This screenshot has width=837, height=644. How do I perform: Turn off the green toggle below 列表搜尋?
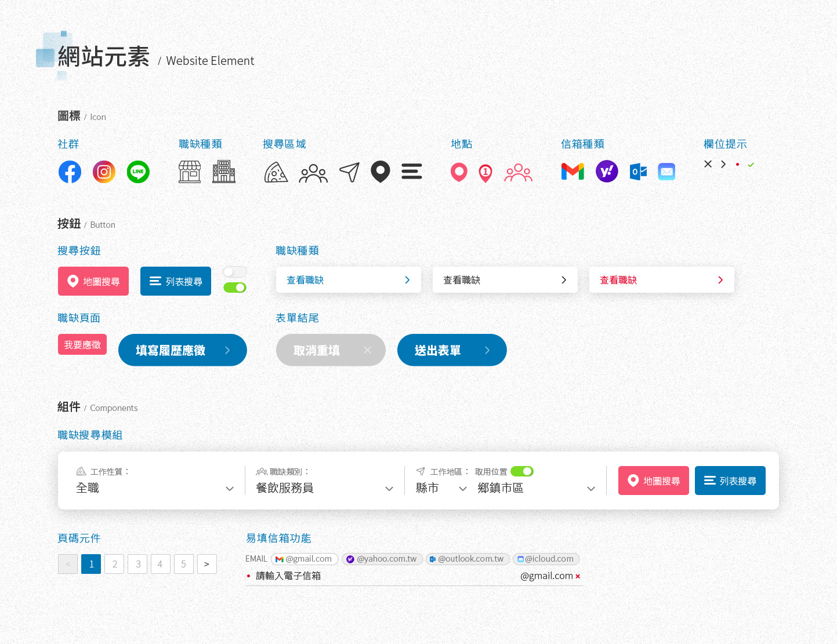(235, 287)
